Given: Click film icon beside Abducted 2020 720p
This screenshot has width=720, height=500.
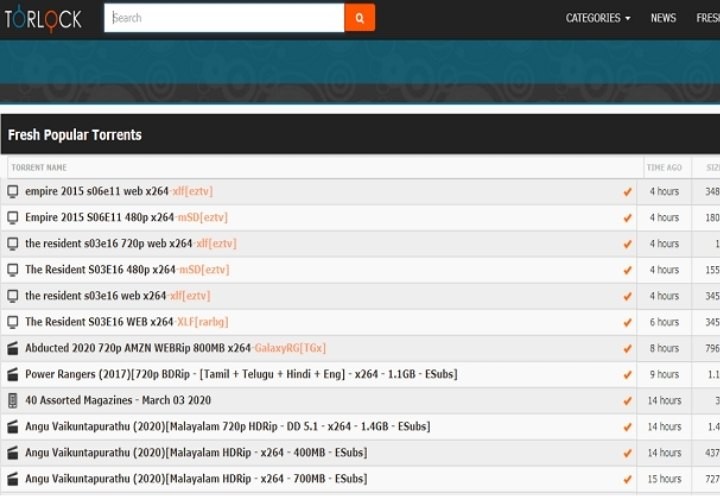Looking at the screenshot, I should (13, 348).
